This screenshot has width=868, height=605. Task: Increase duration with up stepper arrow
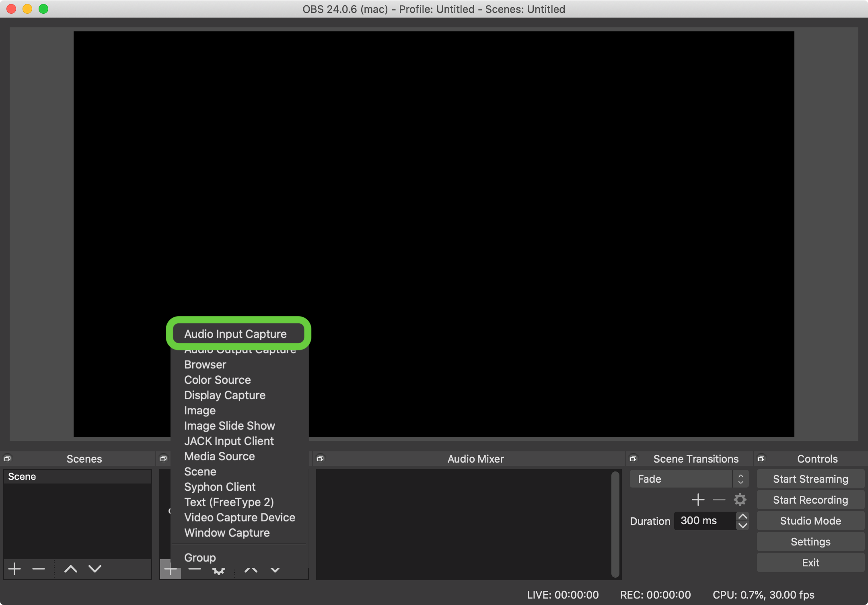(743, 517)
